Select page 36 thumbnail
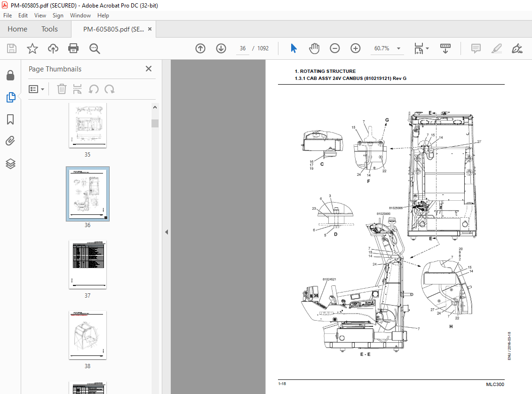532x394 pixels. (x=87, y=194)
